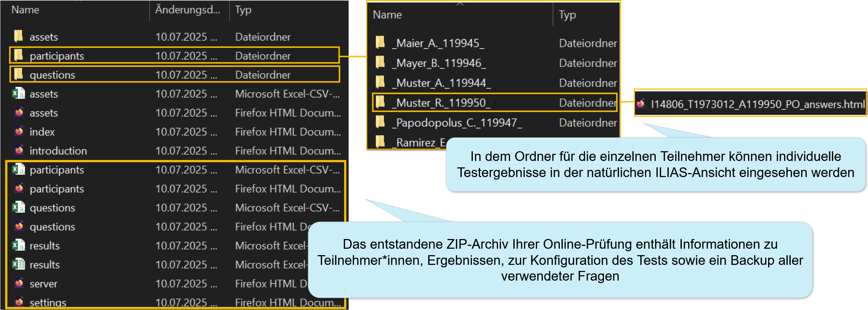Open the _Mayer_B._119946_ folder icon
The width and height of the screenshot is (868, 310).
(x=380, y=62)
